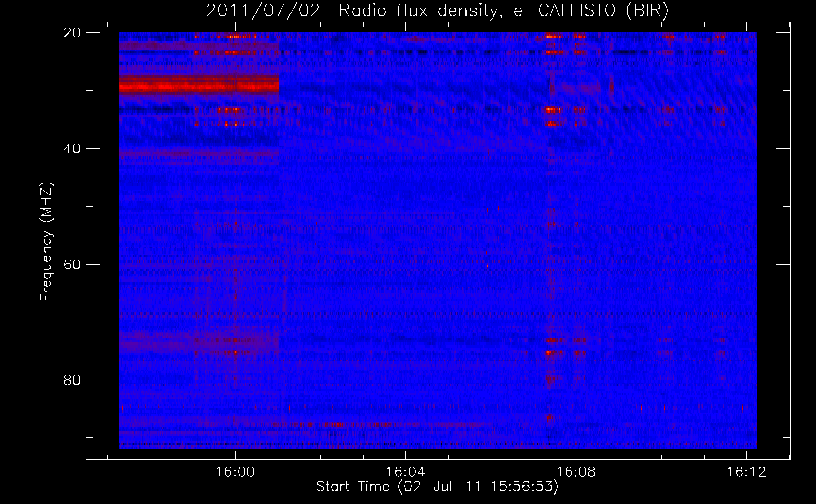Click the '16:00' time tick label
The height and width of the screenshot is (504, 816).
[x=235, y=472]
